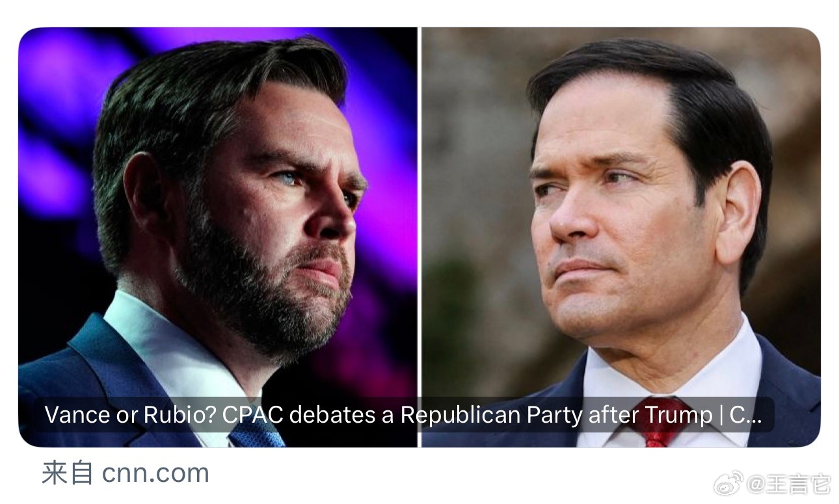Click the word CPAC in the headline
Image resolution: width=839 pixels, height=504 pixels.
(252, 414)
